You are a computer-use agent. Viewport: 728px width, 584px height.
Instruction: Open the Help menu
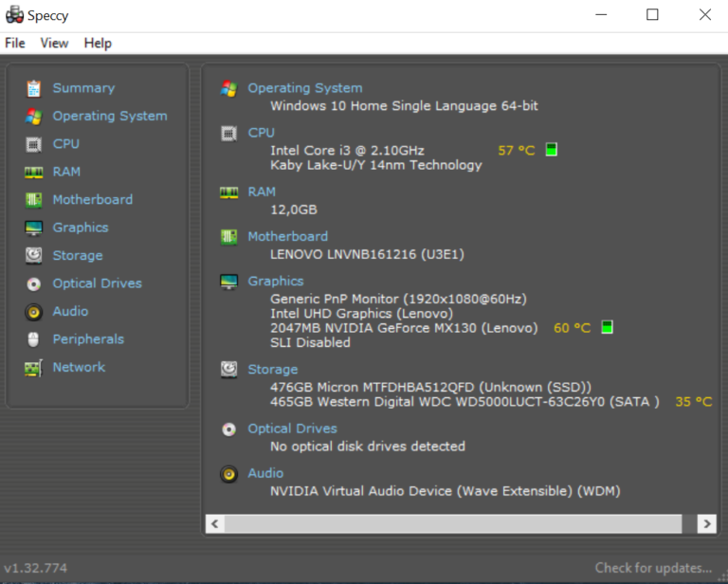(98, 44)
